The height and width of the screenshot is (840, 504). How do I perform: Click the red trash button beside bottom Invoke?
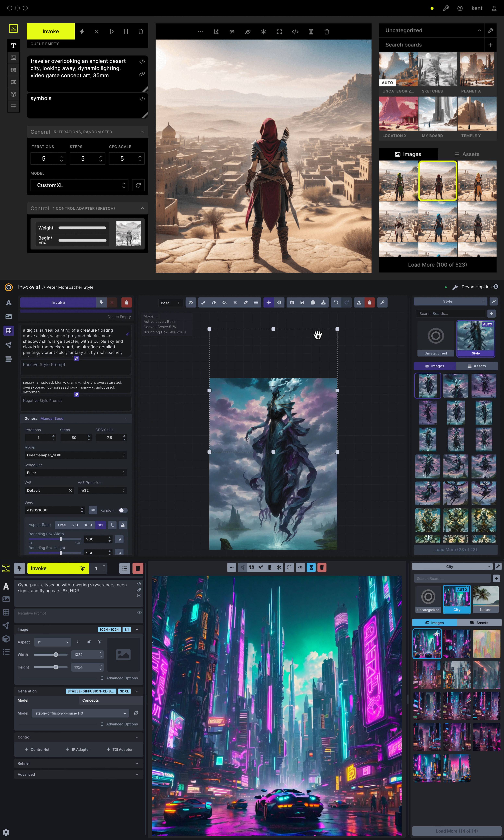(x=138, y=568)
